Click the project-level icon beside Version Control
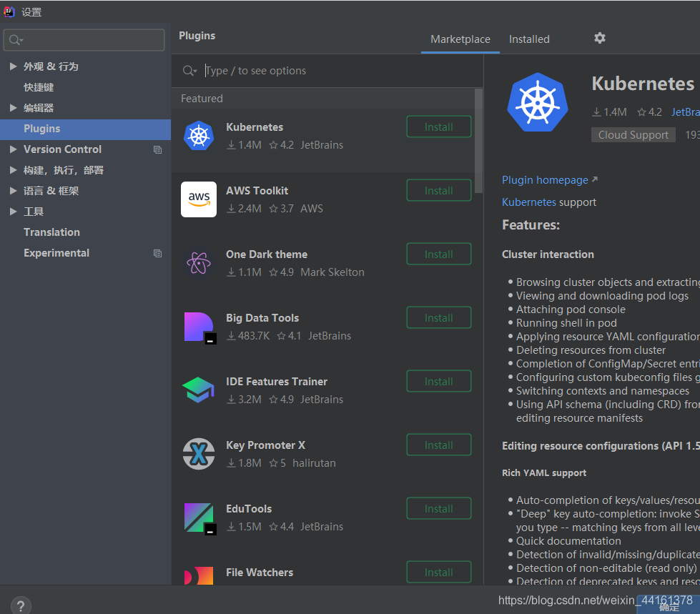This screenshot has height=614, width=700. coord(157,149)
